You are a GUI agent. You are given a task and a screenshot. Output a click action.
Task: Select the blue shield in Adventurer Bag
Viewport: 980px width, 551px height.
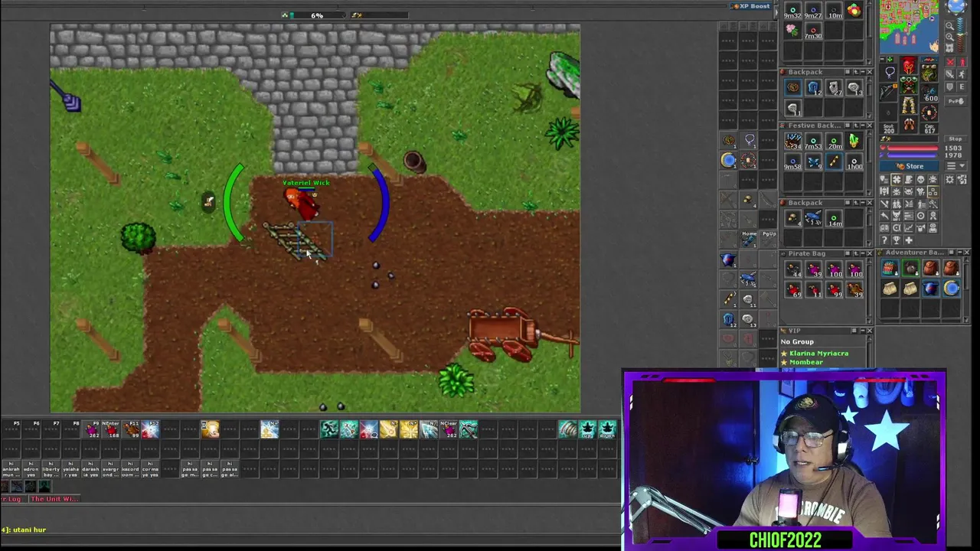pyautogui.click(x=931, y=289)
